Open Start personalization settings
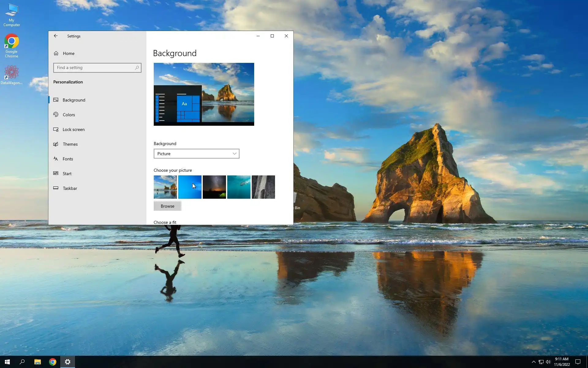Image resolution: width=588 pixels, height=368 pixels. (67, 174)
